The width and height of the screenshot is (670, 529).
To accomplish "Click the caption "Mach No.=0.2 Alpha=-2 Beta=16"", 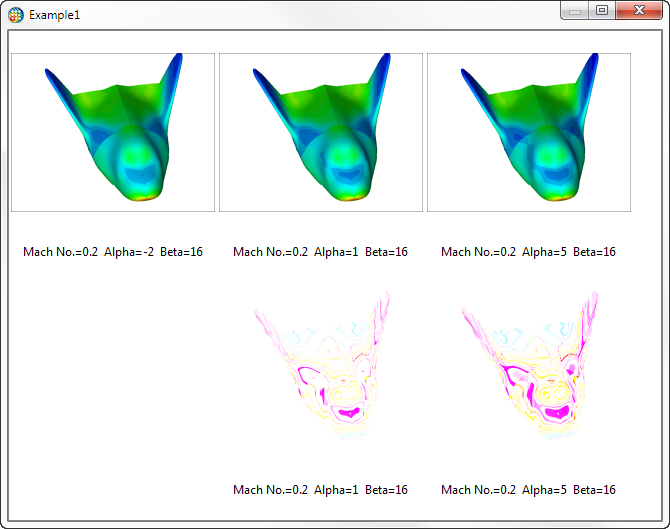I will tap(113, 252).
